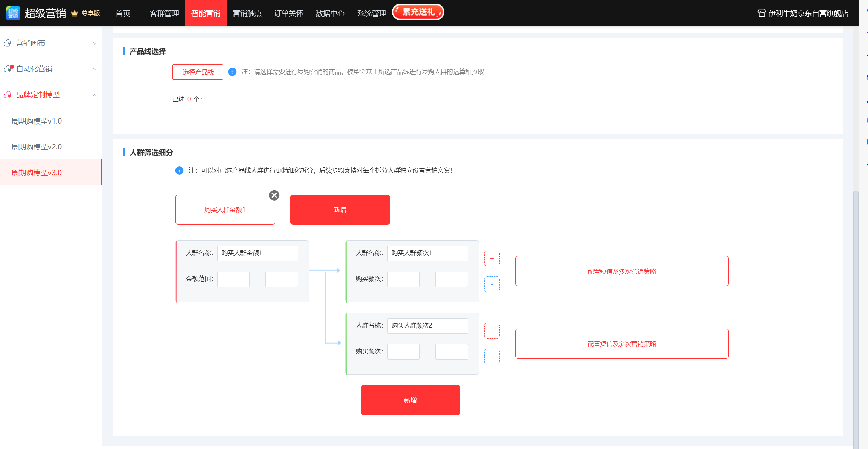Focus the 购买频次 maximum field of 购买人群频次1
Viewport: 868px width, 449px height.
[x=451, y=279]
